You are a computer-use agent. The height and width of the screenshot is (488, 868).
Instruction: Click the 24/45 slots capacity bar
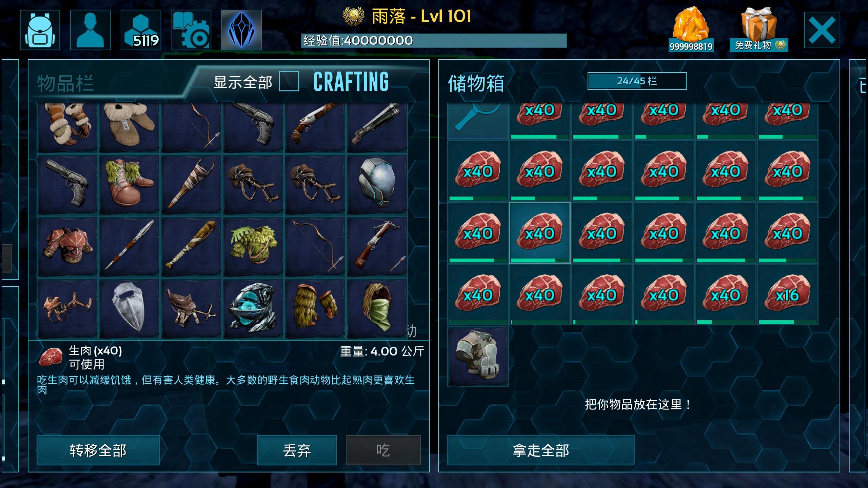637,81
